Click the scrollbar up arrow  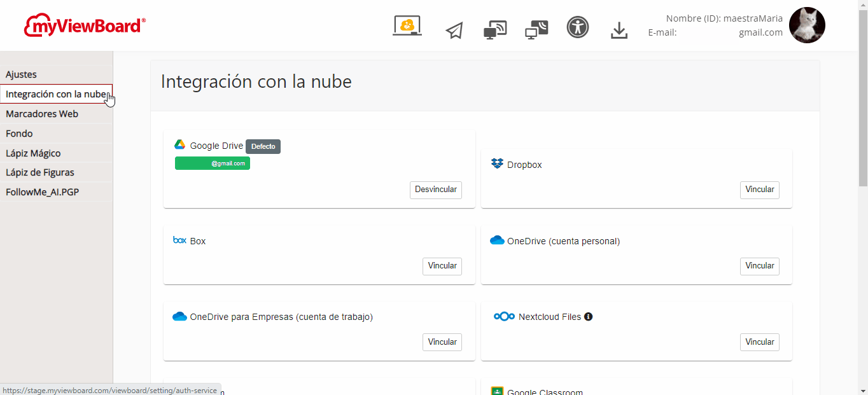click(863, 4)
